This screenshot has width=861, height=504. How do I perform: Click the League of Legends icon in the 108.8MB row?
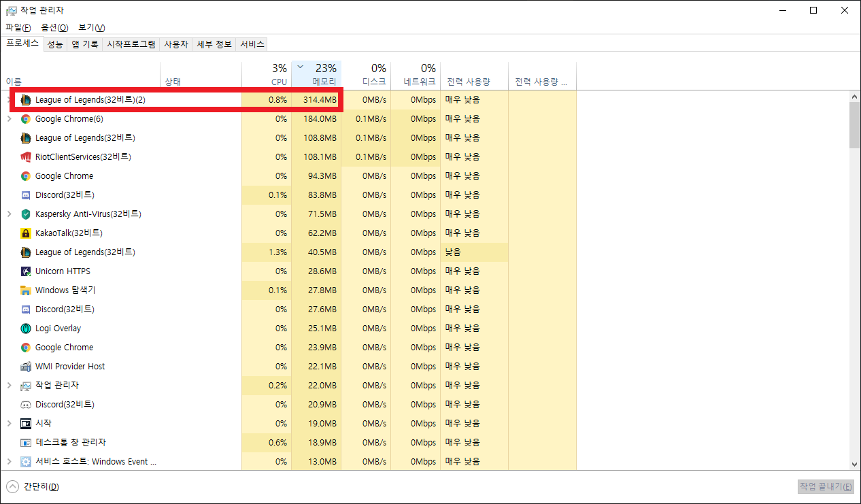[x=26, y=138]
